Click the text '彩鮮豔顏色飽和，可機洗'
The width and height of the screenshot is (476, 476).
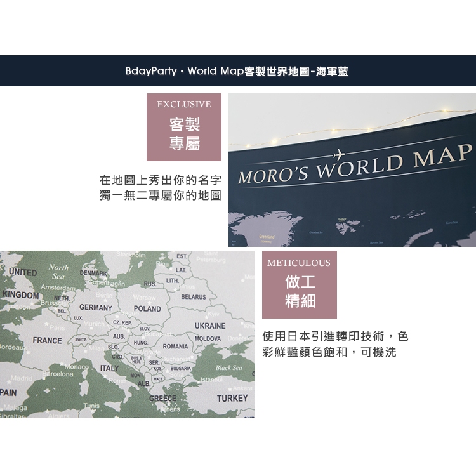(x=329, y=352)
